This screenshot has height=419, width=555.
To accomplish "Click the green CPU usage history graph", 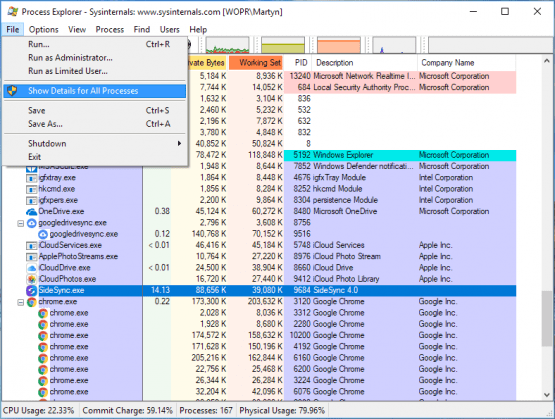I will click(x=228, y=46).
